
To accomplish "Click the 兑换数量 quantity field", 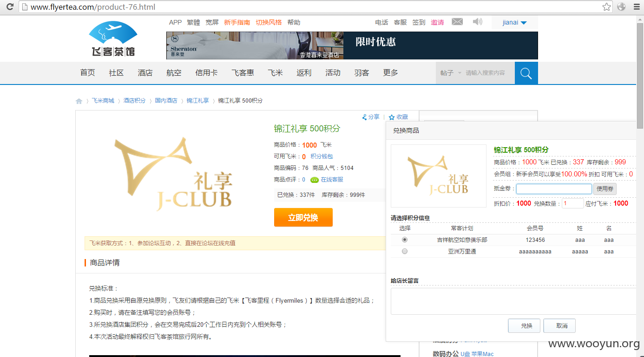I will pos(572,203).
